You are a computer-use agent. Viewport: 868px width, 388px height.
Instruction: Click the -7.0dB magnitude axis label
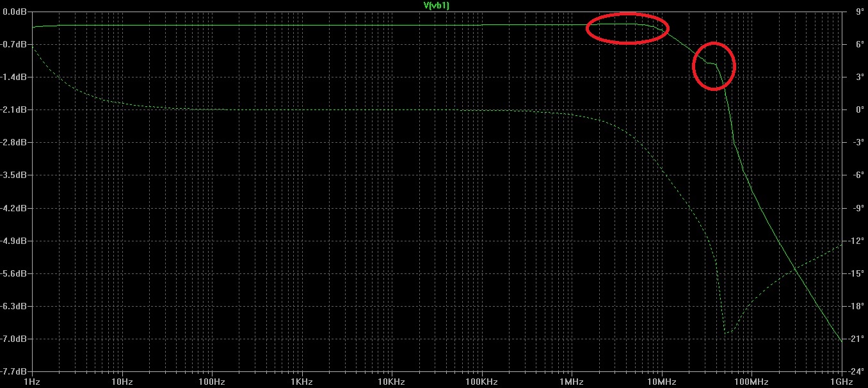(x=14, y=339)
